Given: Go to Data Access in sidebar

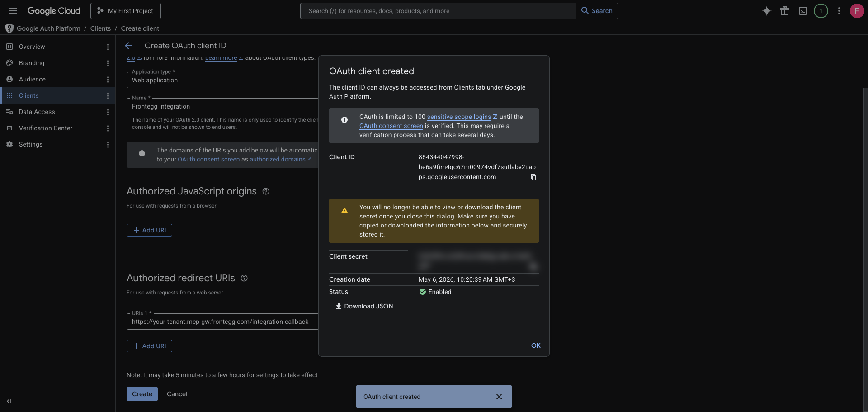Looking at the screenshot, I should click(x=37, y=112).
